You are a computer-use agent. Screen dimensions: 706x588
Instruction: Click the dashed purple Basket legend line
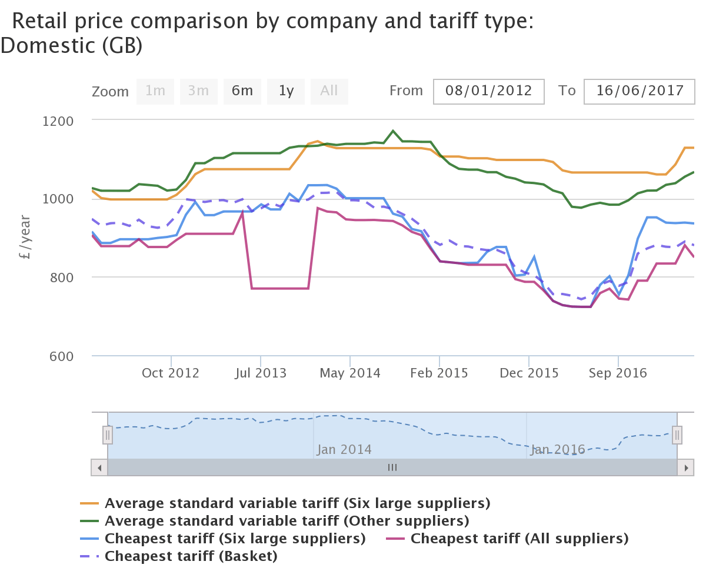(x=90, y=556)
